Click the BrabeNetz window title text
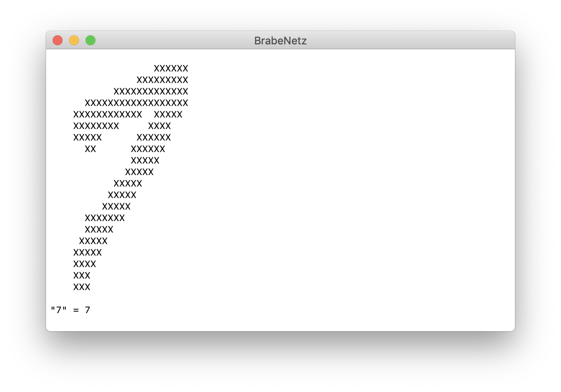 [x=280, y=41]
